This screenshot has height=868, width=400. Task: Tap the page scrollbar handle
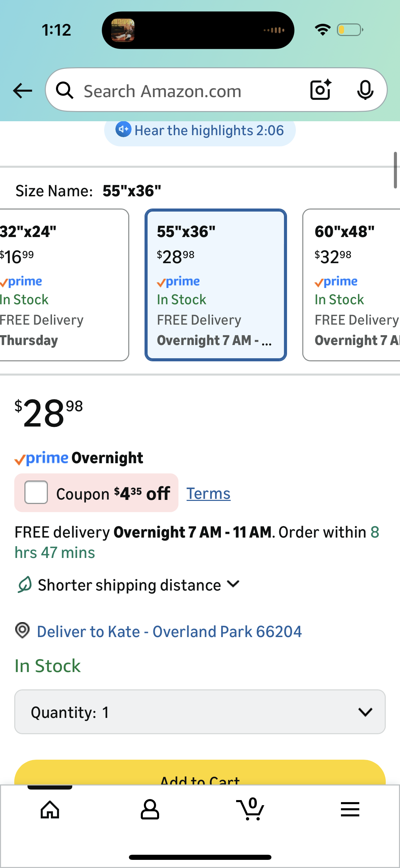click(395, 170)
